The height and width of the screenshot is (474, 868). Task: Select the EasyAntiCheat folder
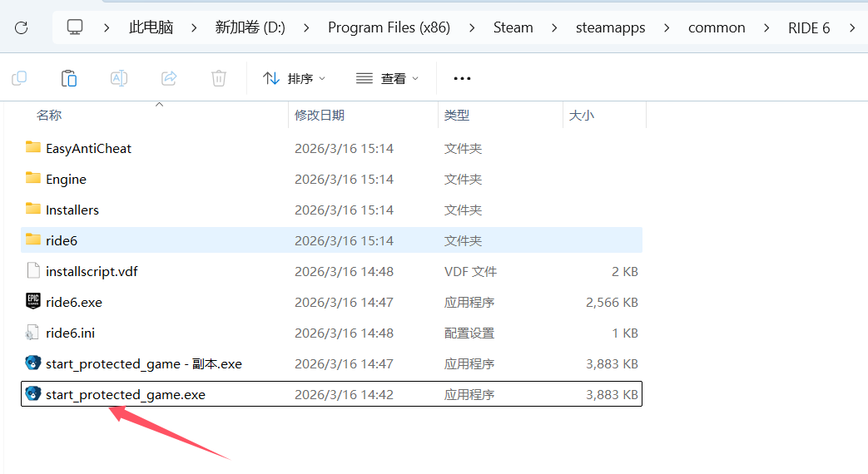pos(88,148)
